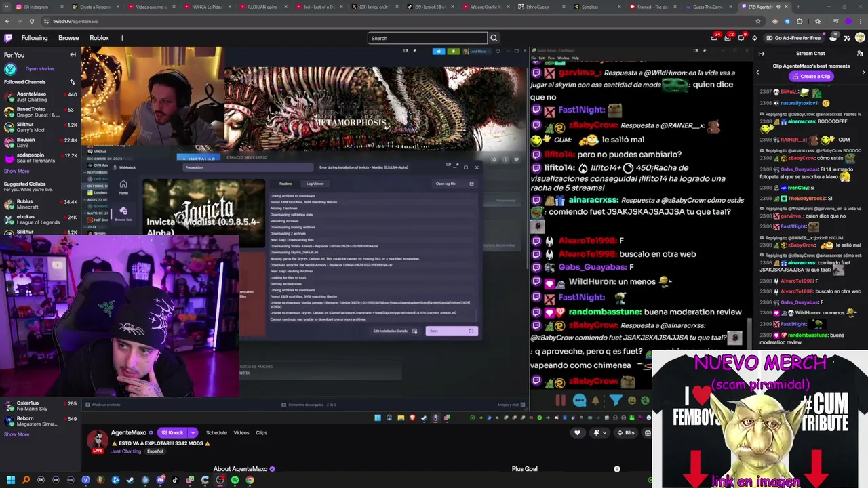Open Google Chrome from the taskbar
The image size is (868, 488).
[250, 480]
